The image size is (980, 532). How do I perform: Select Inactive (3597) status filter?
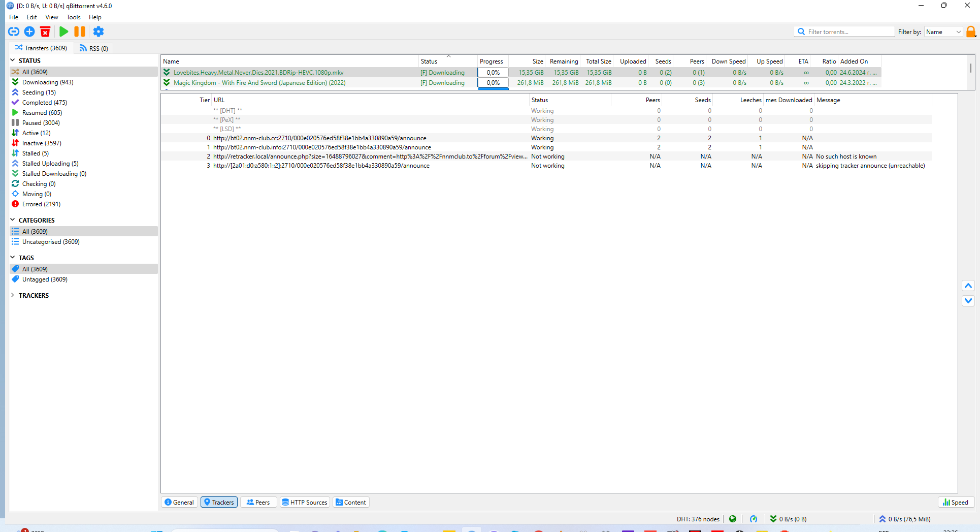click(84, 143)
